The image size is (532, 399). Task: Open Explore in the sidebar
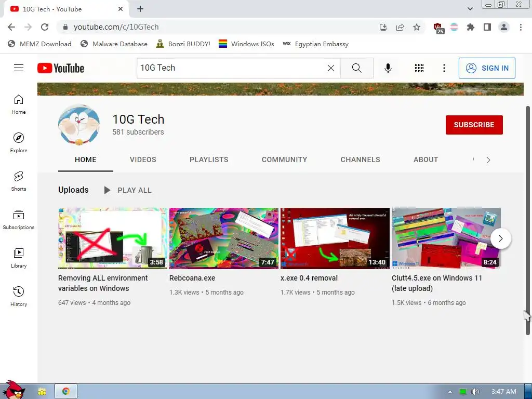19,143
